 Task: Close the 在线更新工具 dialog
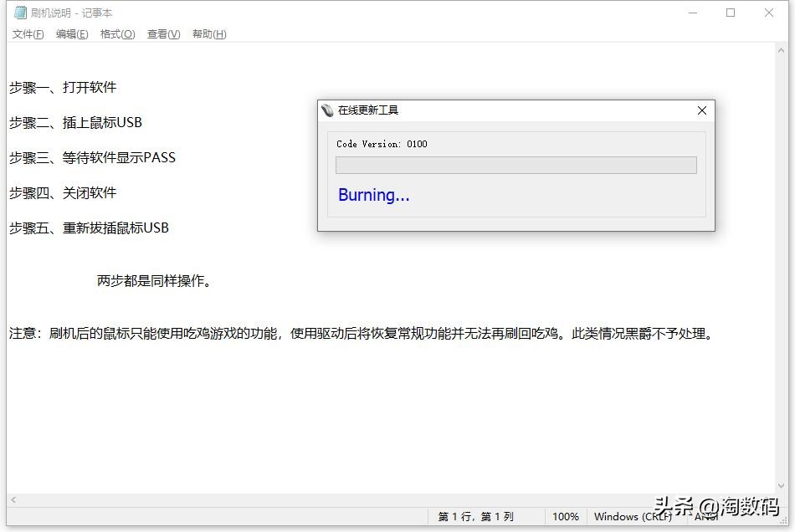701,110
